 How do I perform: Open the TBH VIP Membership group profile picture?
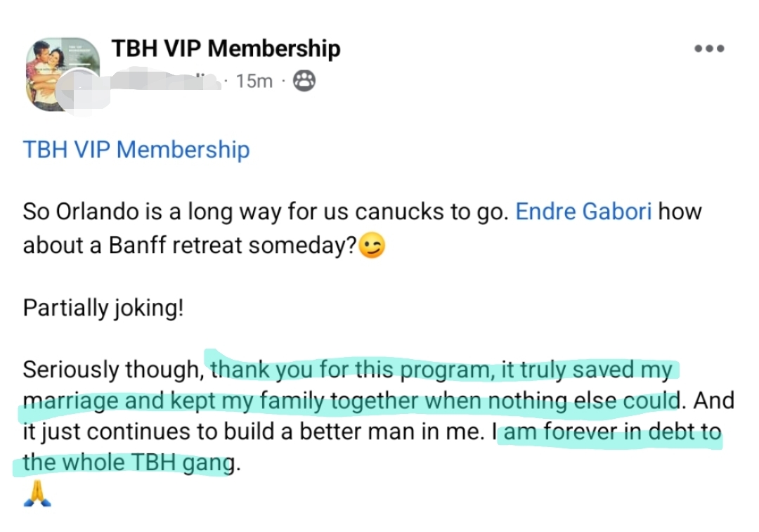(62, 74)
